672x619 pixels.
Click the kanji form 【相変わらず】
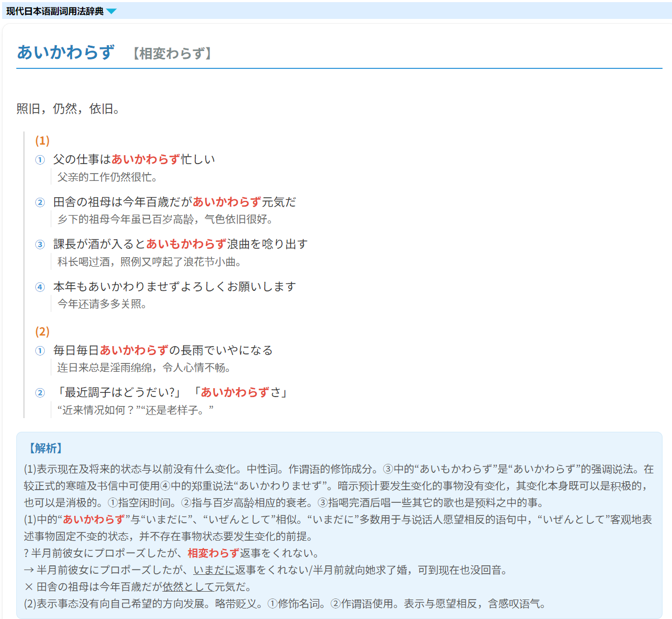[x=172, y=54]
